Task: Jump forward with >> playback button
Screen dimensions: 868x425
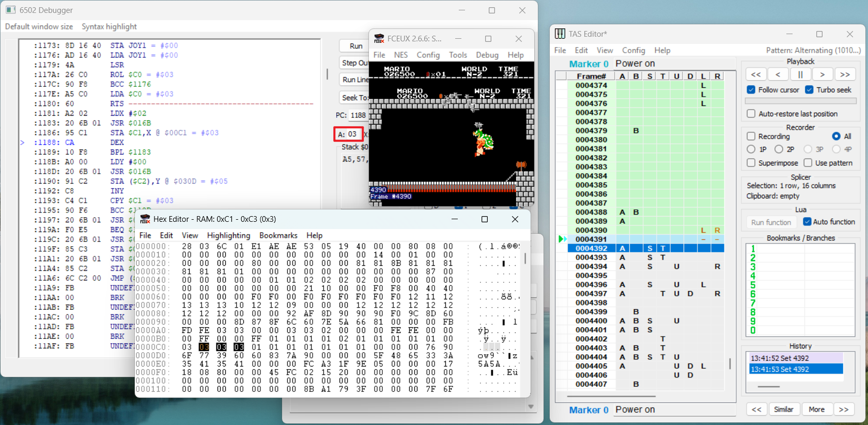Action: (x=845, y=74)
